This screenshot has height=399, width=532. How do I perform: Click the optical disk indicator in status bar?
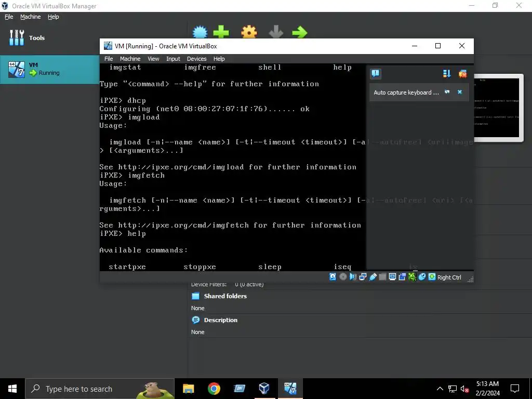point(343,277)
